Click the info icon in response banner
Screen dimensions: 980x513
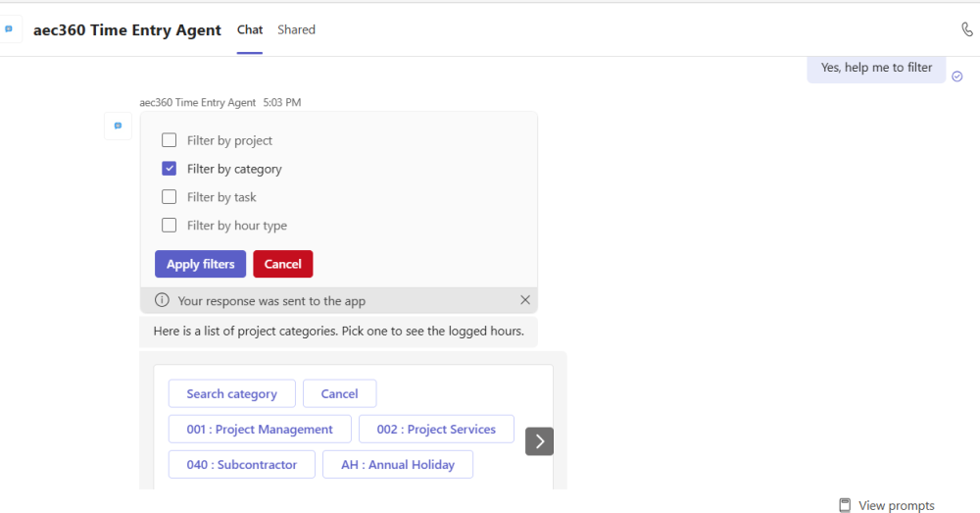(163, 300)
